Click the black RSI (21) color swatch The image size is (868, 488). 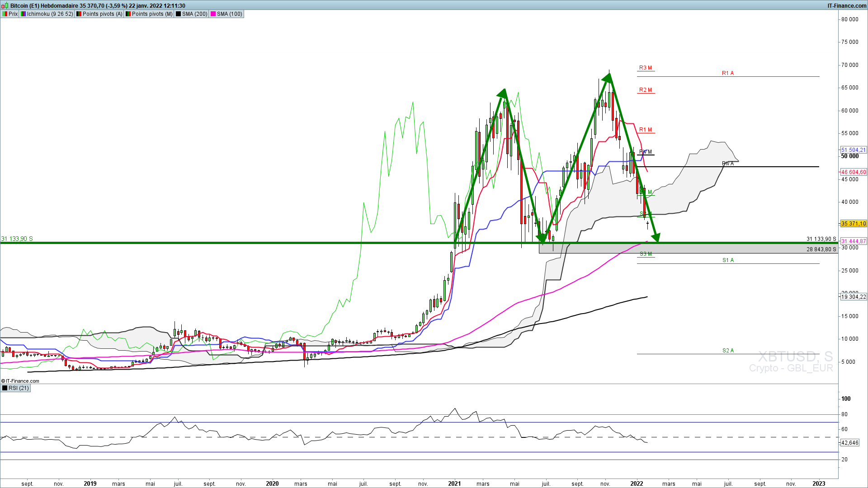click(5, 388)
